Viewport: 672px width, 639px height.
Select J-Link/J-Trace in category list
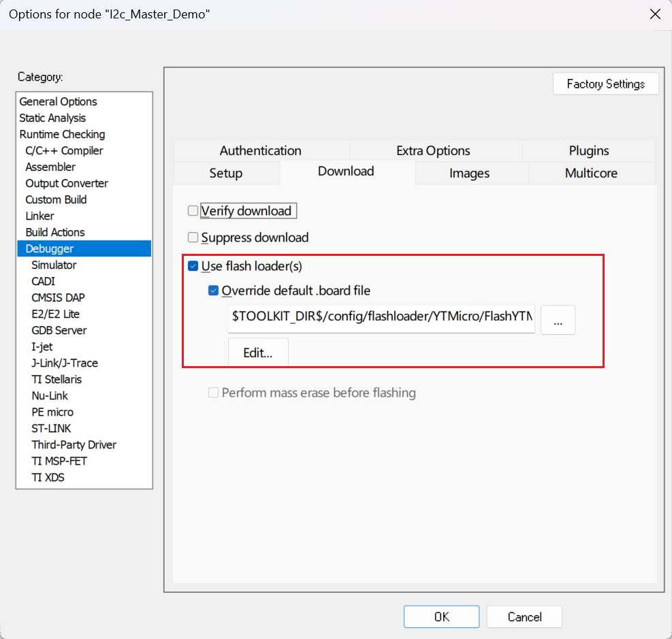[x=65, y=363]
